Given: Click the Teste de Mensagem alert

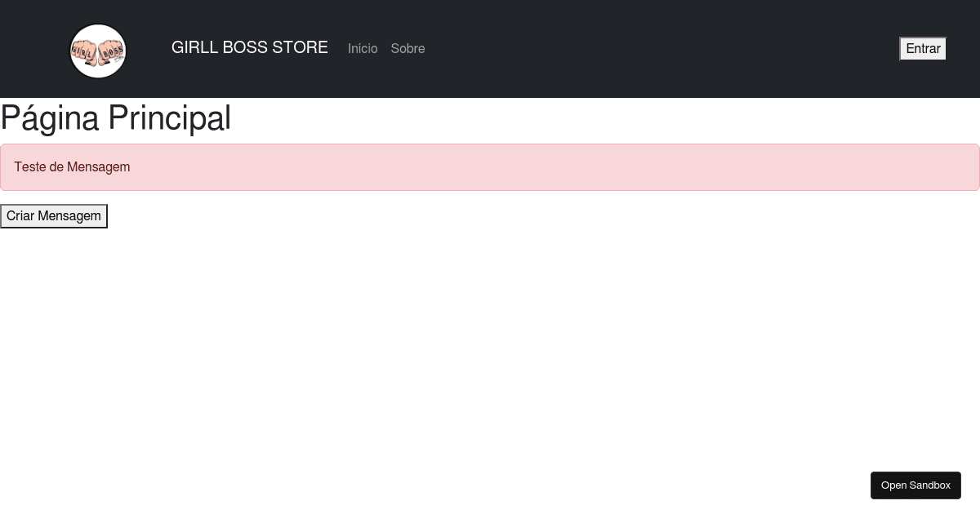Looking at the screenshot, I should point(490,167).
